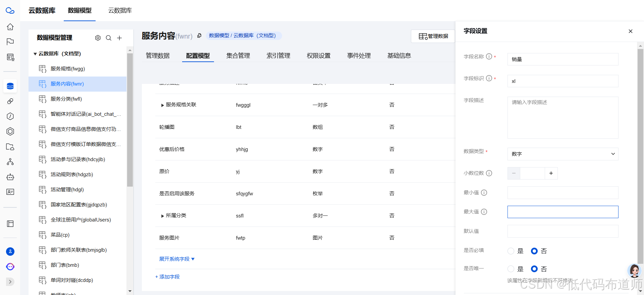
Task: Expand the left sidebar with arrow button
Action: pos(10,282)
